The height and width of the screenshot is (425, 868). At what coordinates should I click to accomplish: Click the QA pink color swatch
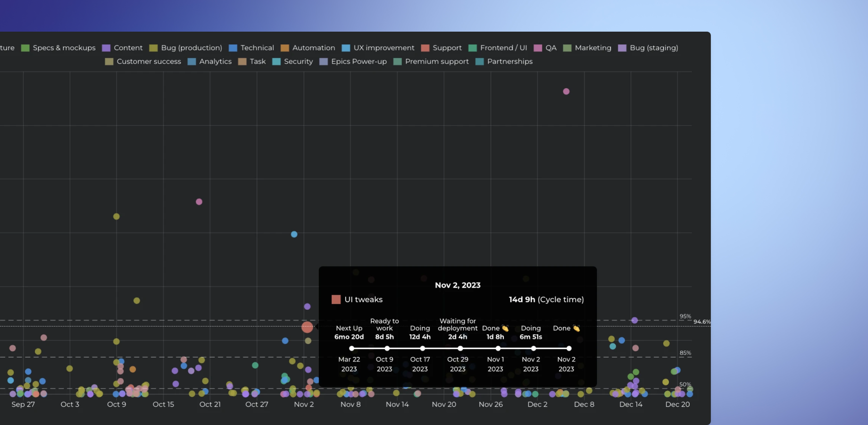538,48
